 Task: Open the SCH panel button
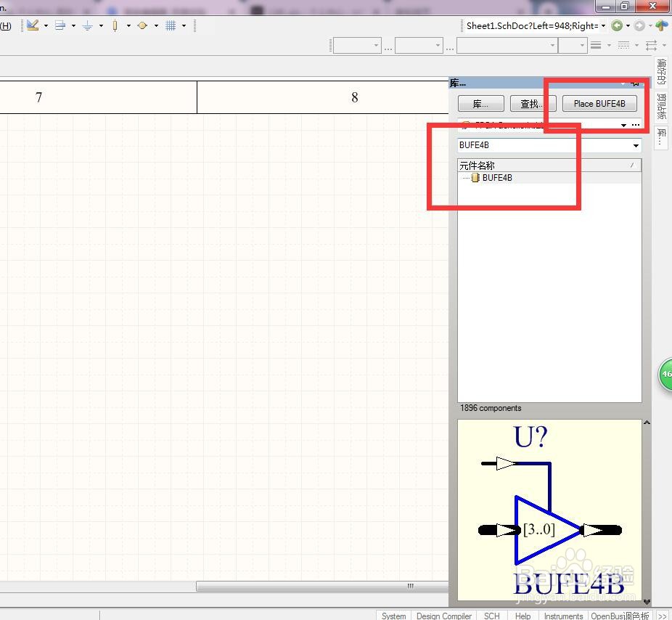[x=491, y=616]
